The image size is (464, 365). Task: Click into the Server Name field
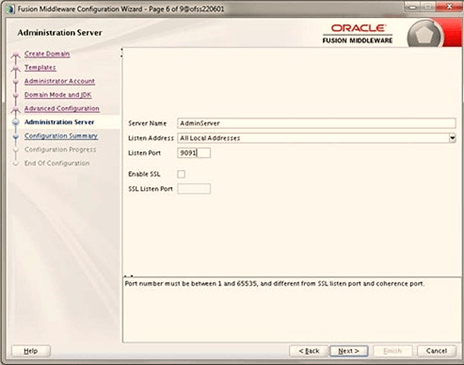click(316, 123)
